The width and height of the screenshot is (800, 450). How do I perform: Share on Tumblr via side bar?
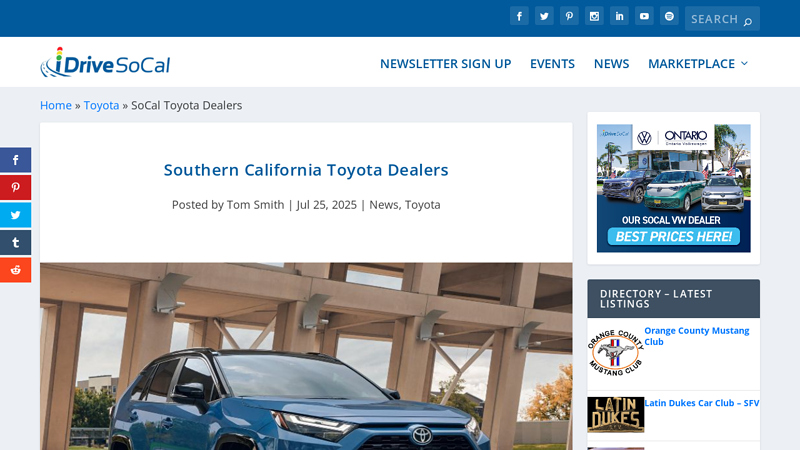15,242
